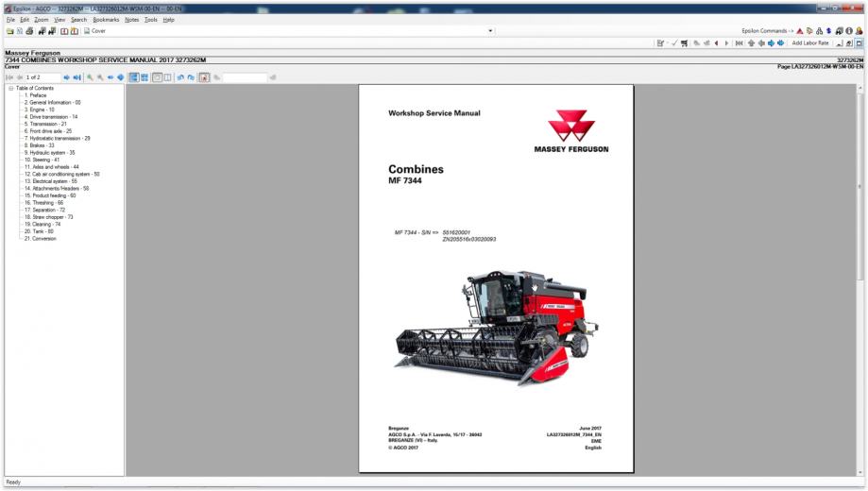Toggle the one-page layout button
868x491 pixels.
pos(157,77)
